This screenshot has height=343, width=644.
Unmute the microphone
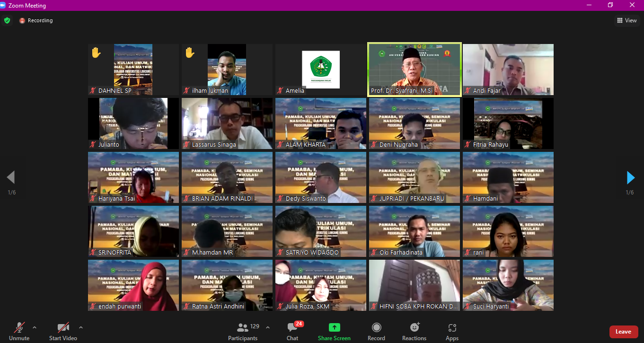(x=19, y=331)
